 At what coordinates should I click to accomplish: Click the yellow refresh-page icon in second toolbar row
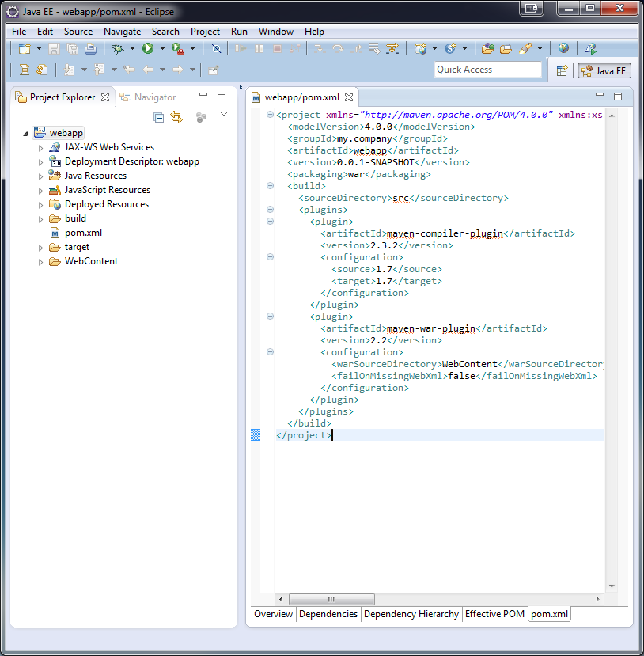[x=42, y=70]
